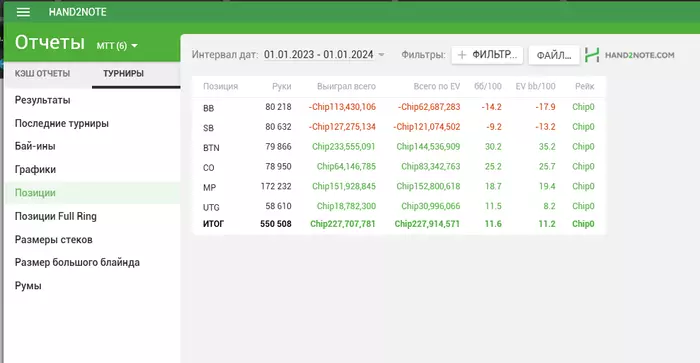Open Размер большого блайнда report
Viewport: 700px width, 363px height.
77,262
